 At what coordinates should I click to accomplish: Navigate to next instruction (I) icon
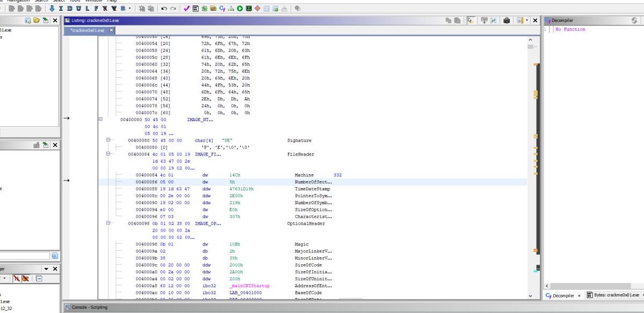(x=61, y=9)
